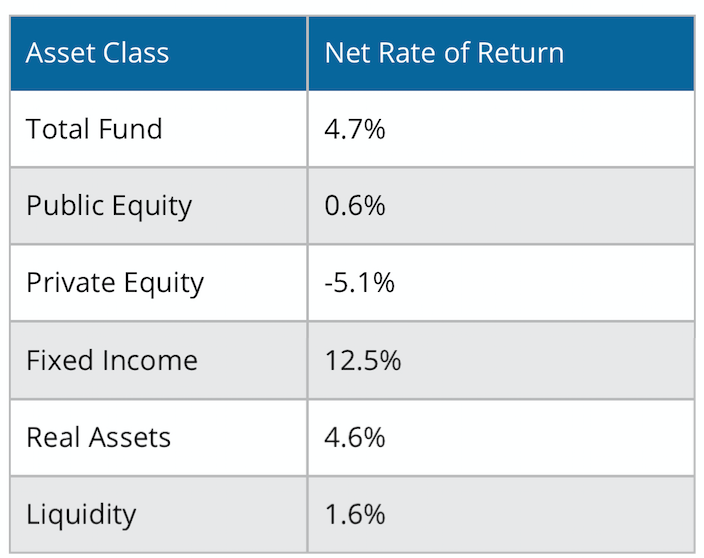
Task: Click the Private Equity row label
Action: (x=115, y=284)
